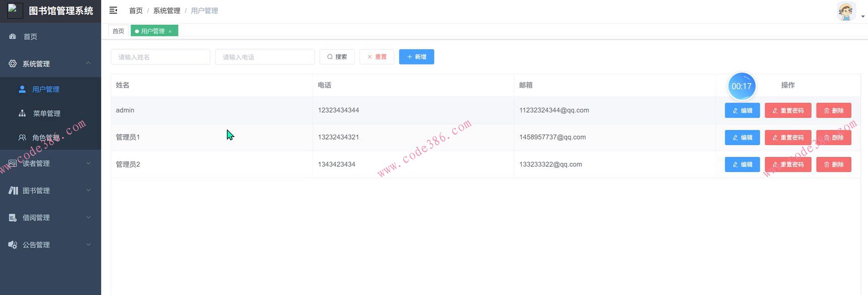Click the dashboard icon next to 首页

(13, 36)
